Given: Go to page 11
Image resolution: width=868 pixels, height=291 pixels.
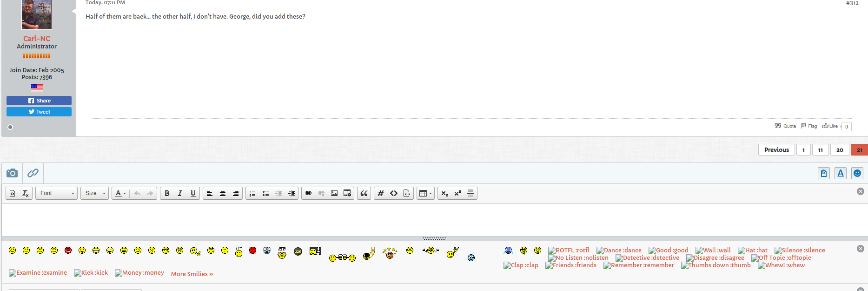Looking at the screenshot, I should pyautogui.click(x=821, y=150).
